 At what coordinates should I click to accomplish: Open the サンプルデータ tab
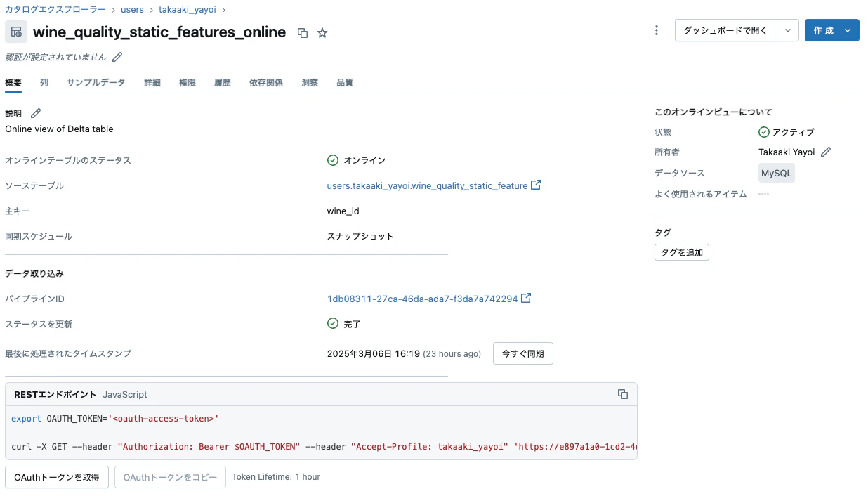(96, 83)
